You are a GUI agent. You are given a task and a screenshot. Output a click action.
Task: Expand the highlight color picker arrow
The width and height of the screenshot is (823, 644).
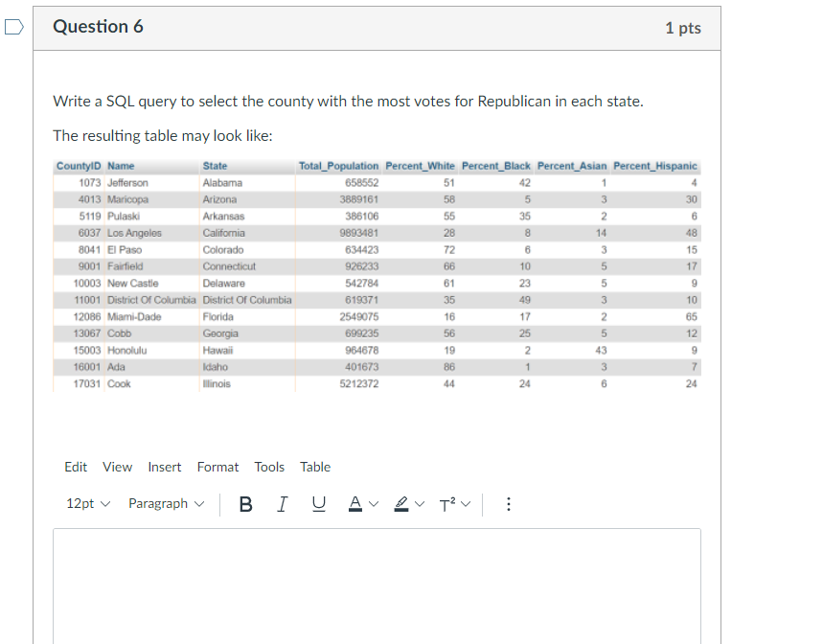click(x=420, y=504)
